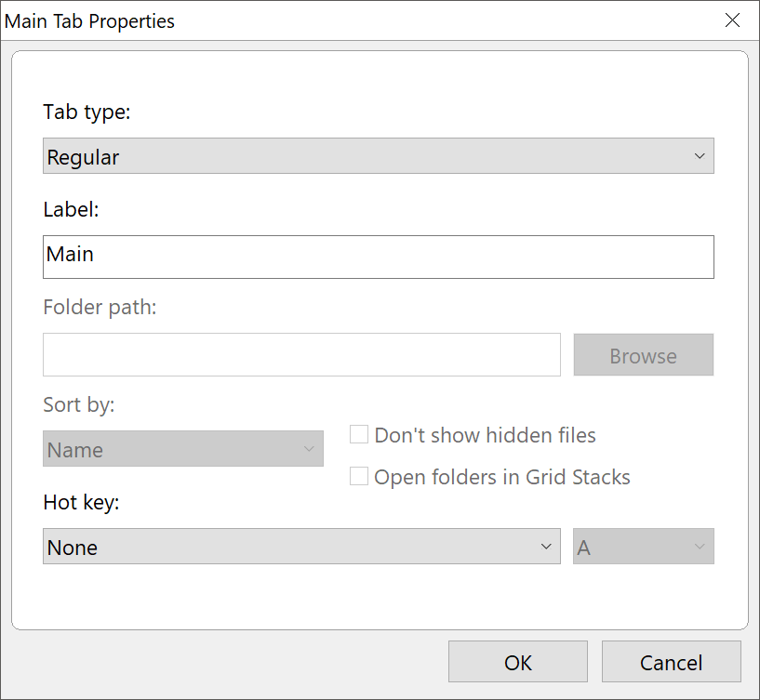Viewport: 760px width, 700px height.
Task: Click the 'None' value in Hot key box
Action: [x=73, y=548]
